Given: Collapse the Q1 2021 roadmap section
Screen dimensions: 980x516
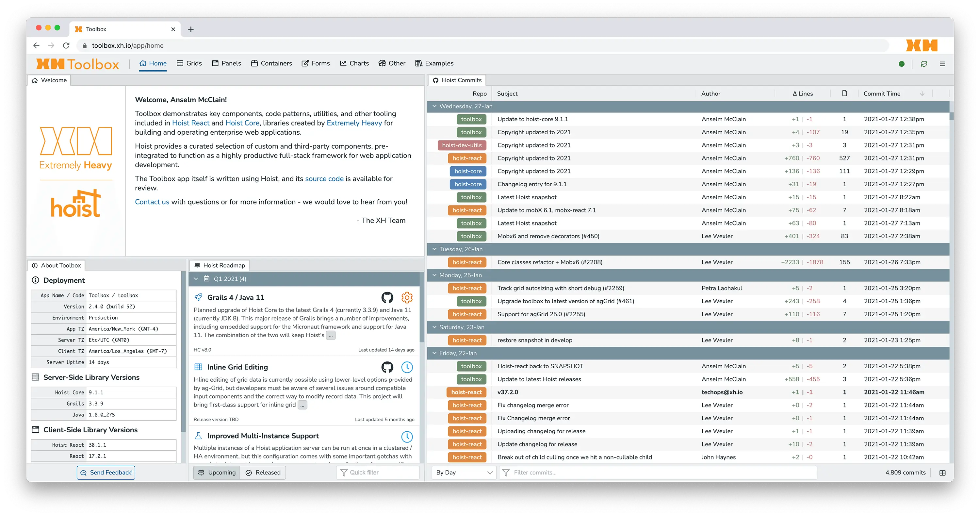Looking at the screenshot, I should click(x=196, y=278).
